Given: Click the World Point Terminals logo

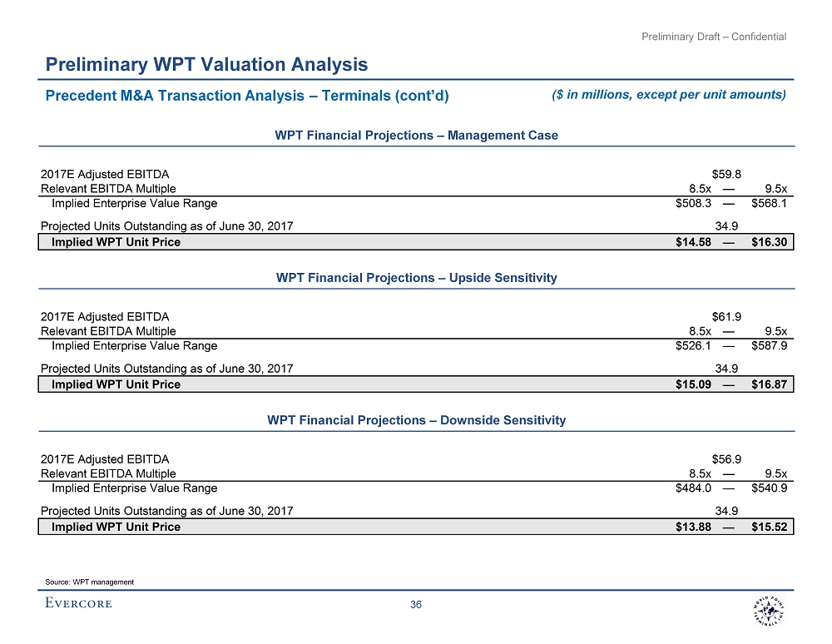Looking at the screenshot, I should pos(765,612).
